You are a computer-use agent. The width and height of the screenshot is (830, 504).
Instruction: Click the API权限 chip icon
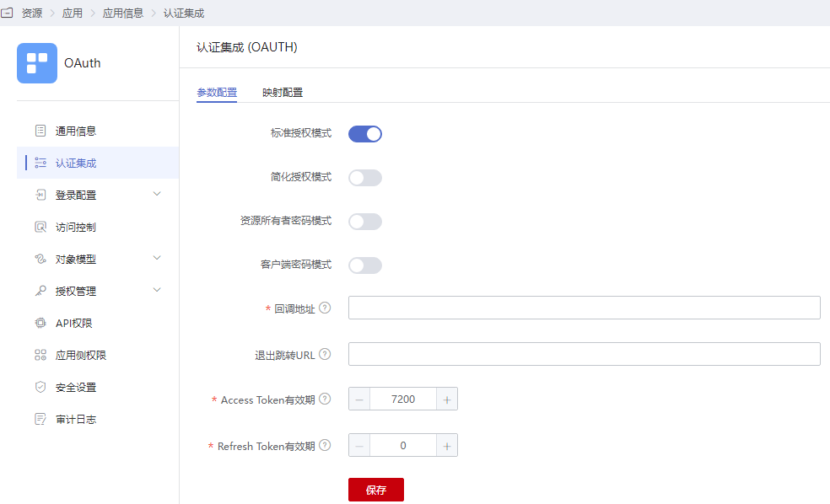point(40,323)
